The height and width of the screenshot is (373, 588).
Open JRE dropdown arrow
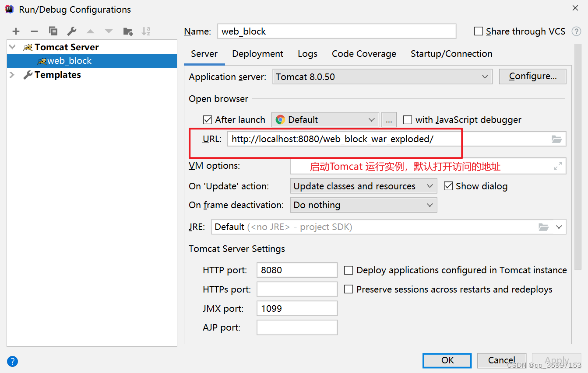click(x=559, y=227)
